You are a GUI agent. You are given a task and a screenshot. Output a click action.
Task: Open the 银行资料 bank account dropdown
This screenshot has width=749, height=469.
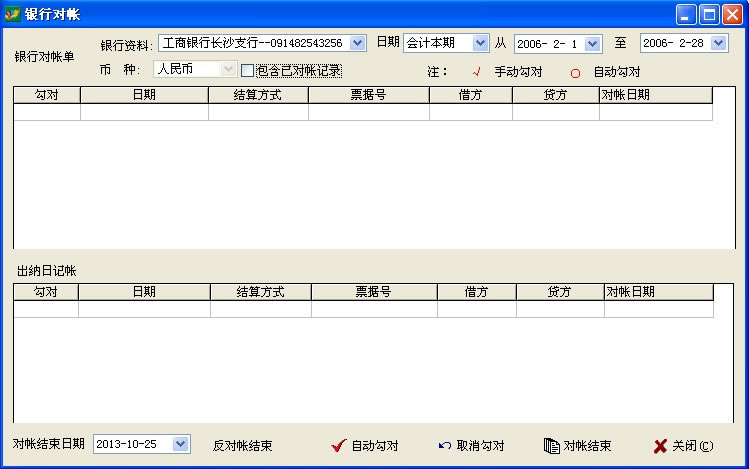point(358,43)
